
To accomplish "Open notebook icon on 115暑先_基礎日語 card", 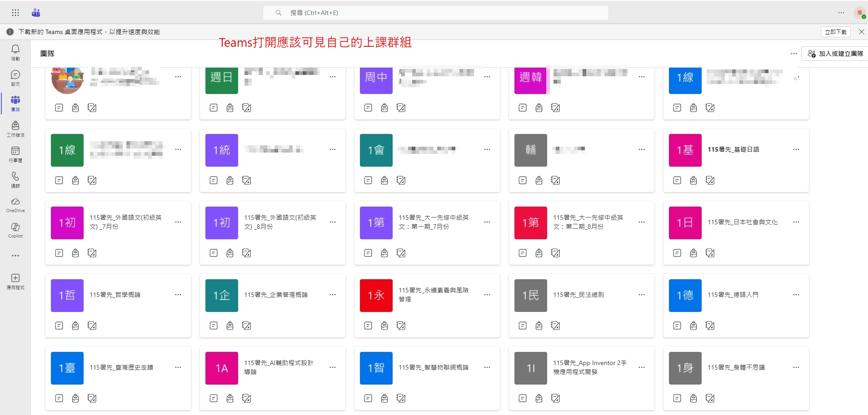I will [677, 180].
